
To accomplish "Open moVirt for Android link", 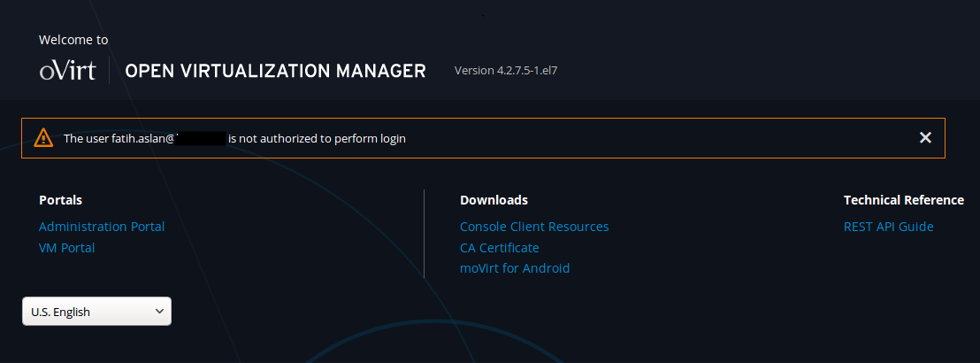I will click(x=515, y=268).
